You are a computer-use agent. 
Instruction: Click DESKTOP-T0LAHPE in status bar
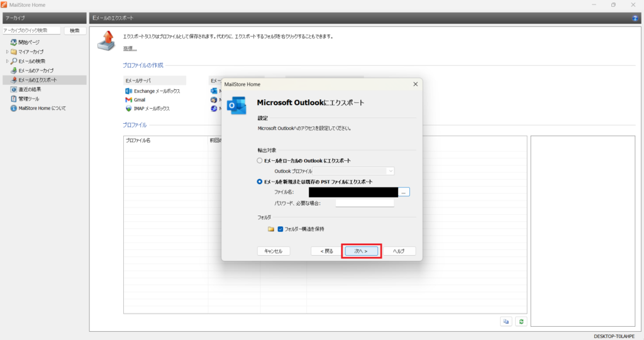(x=614, y=336)
